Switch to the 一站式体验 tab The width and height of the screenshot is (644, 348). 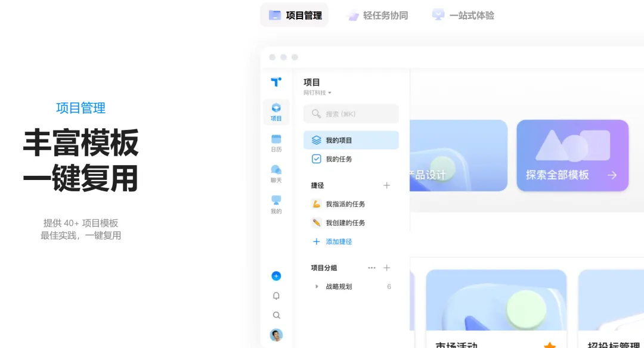tap(463, 15)
